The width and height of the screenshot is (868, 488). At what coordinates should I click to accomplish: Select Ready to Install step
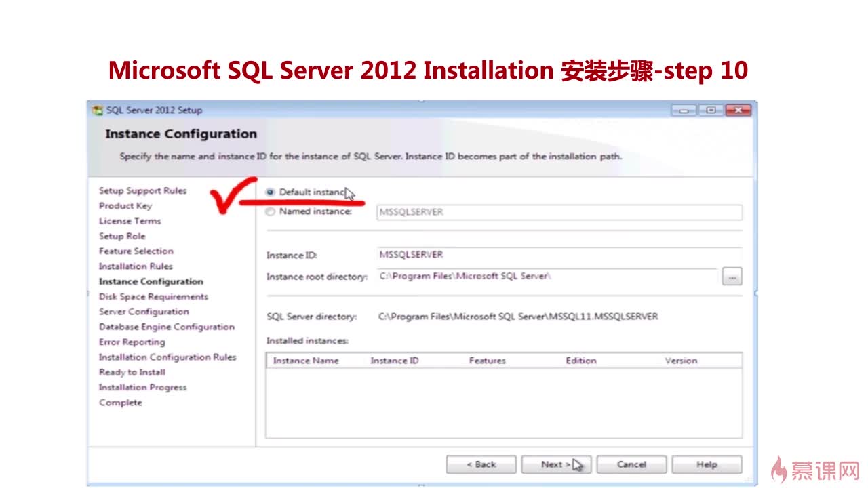click(x=132, y=372)
